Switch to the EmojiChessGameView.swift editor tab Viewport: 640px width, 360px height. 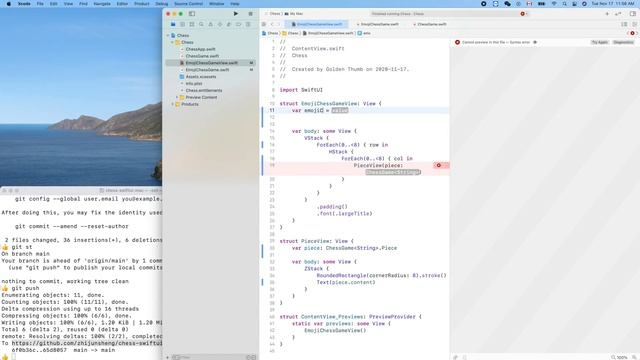(317, 24)
